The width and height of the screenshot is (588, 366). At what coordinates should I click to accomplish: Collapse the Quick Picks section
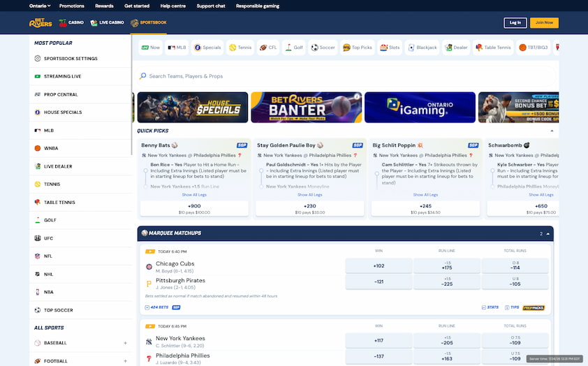click(552, 131)
